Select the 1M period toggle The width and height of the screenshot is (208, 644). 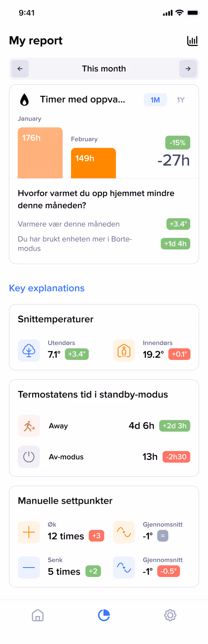coord(155,100)
